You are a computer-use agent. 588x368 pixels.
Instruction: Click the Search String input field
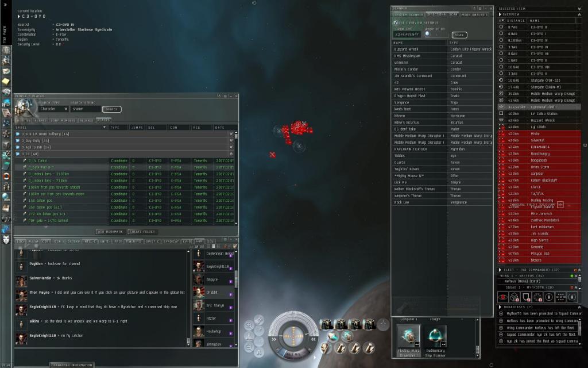click(85, 109)
